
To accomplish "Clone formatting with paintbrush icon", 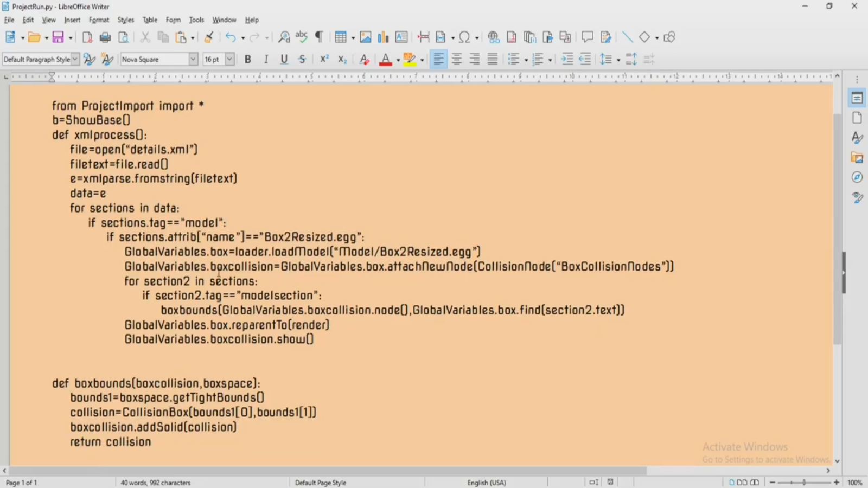I will pyautogui.click(x=208, y=37).
